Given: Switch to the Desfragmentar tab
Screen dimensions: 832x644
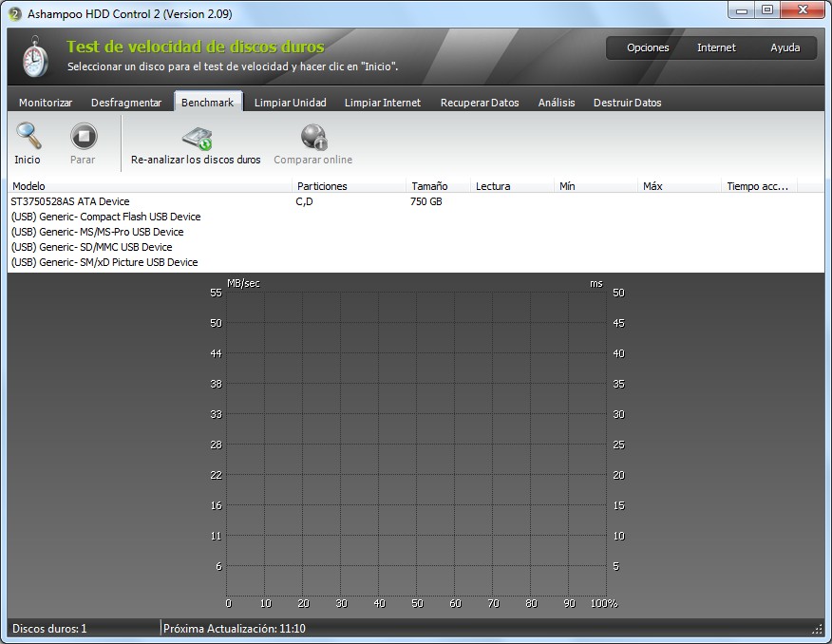Looking at the screenshot, I should tap(126, 103).
